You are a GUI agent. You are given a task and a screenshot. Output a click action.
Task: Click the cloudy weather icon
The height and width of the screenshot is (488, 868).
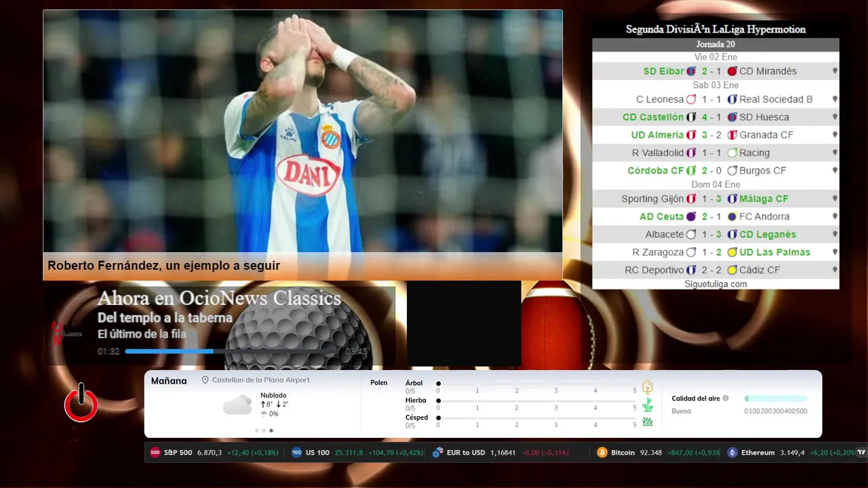(237, 405)
